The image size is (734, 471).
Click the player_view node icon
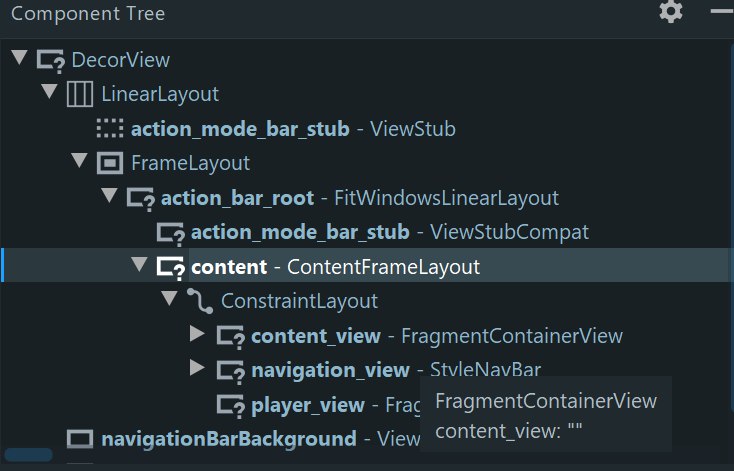(230, 405)
